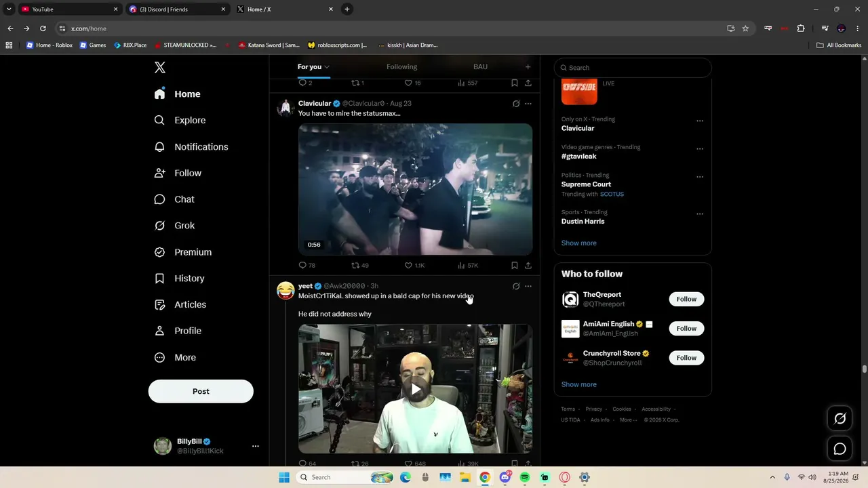
Task: Click the X search box
Action: click(x=633, y=68)
